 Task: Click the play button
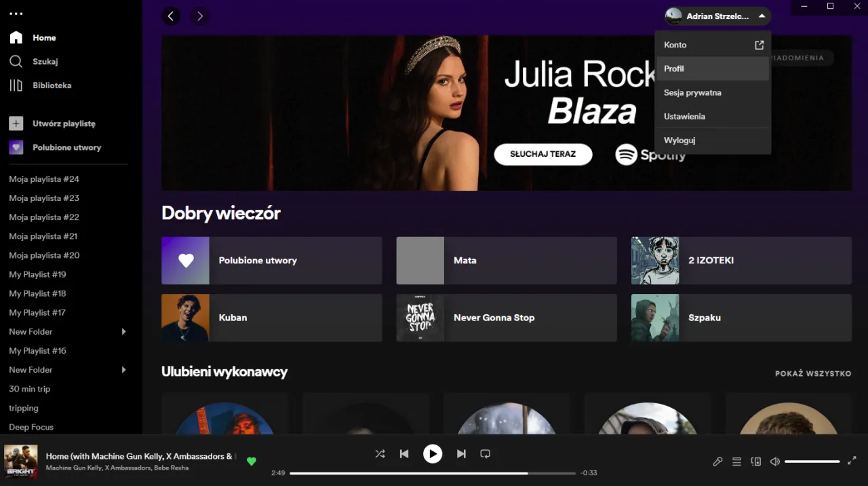[x=433, y=453]
